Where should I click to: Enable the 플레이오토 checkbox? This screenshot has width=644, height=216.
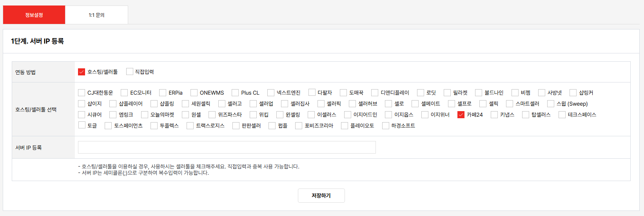tap(345, 126)
